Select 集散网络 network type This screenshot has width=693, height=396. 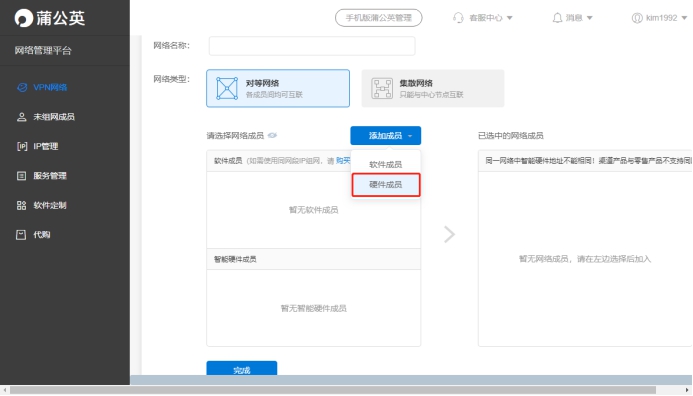(x=433, y=88)
